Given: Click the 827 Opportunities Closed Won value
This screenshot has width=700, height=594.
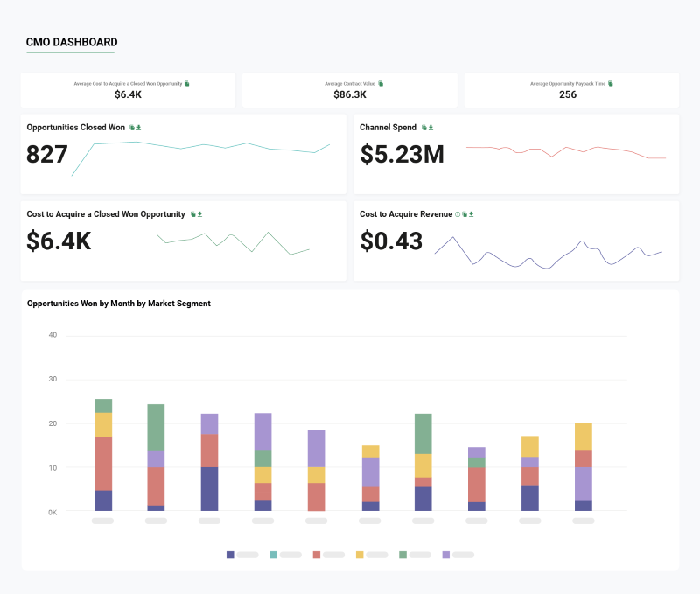Looking at the screenshot, I should 47,154.
